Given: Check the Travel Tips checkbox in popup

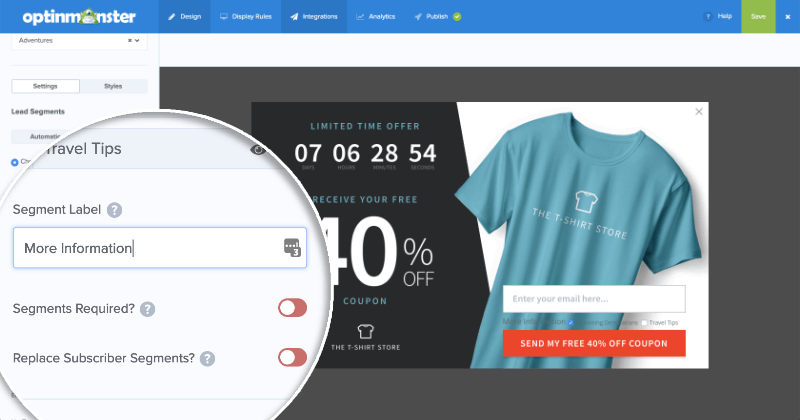Looking at the screenshot, I should pos(644,323).
